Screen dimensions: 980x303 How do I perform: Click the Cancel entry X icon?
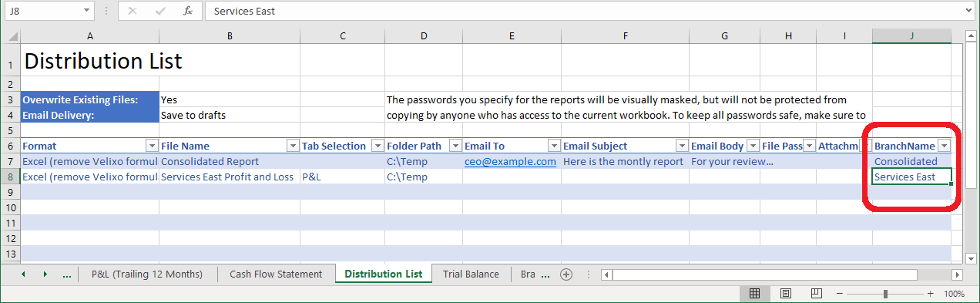tap(133, 12)
